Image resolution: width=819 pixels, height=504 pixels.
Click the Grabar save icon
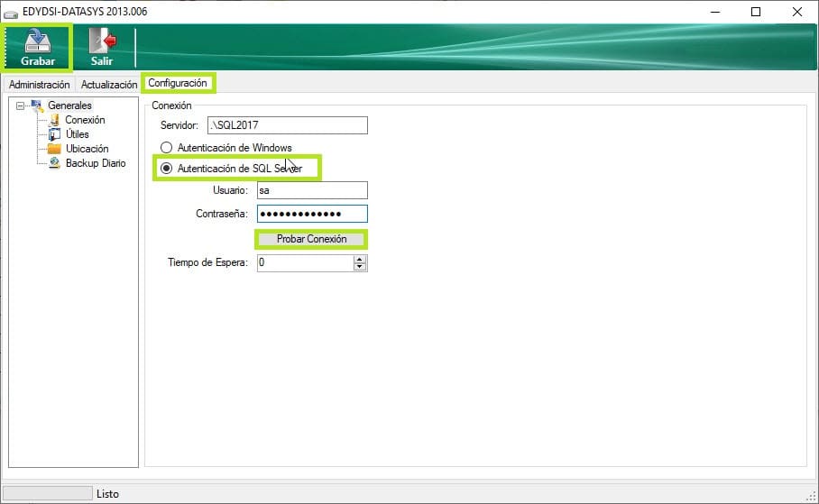[38, 41]
